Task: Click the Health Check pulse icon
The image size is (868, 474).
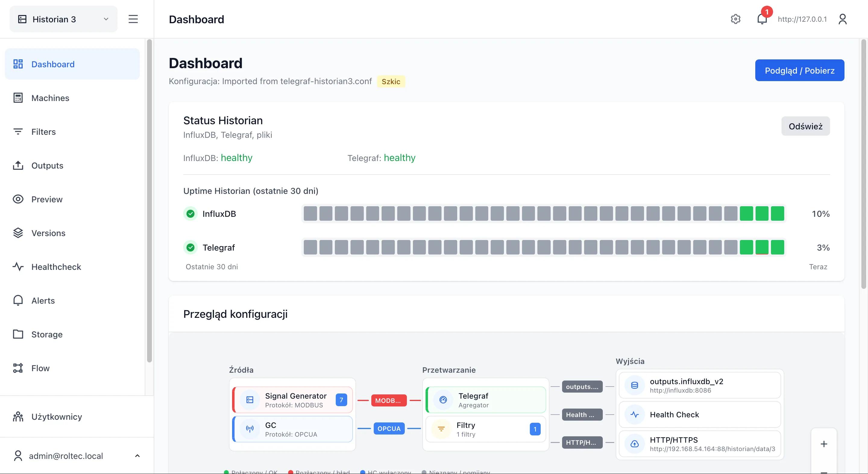Action: click(634, 415)
